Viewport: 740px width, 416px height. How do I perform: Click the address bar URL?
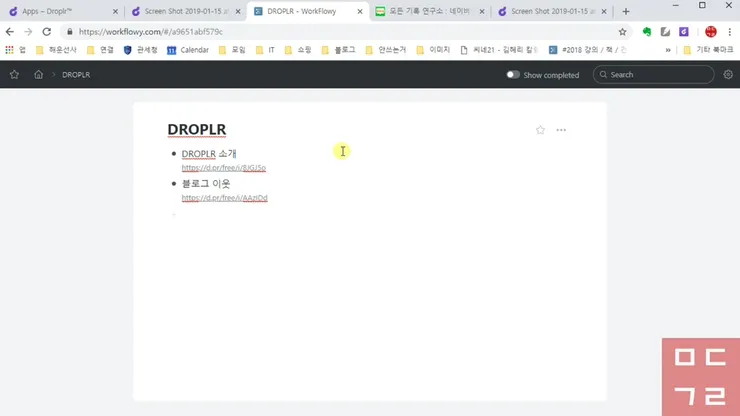click(151, 32)
